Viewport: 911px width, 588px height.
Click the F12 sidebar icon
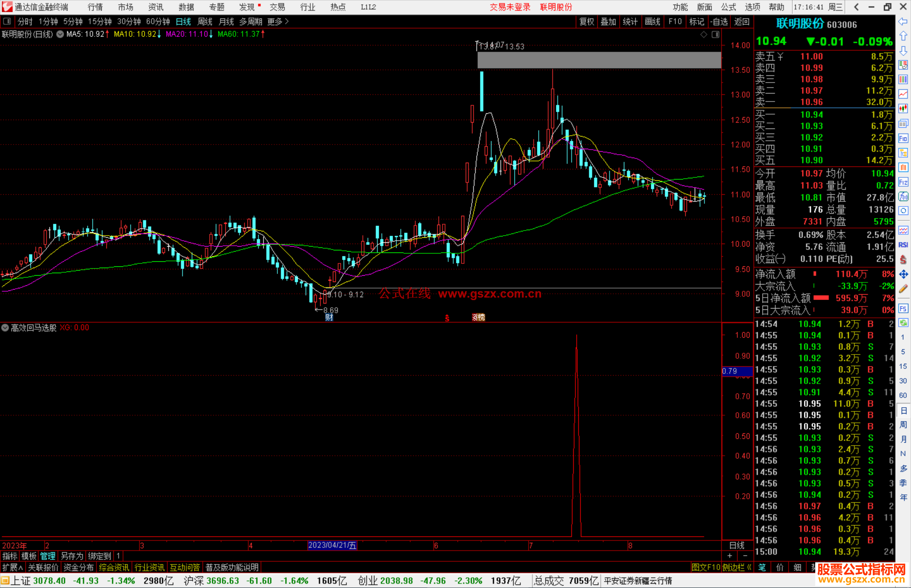tap(903, 182)
